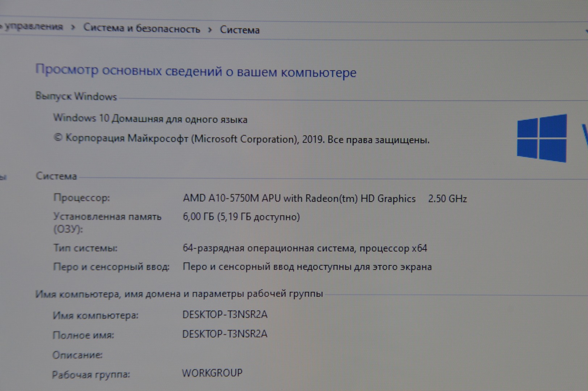The height and width of the screenshot is (391, 588).
Task: Go to the "управления" breadcrumb segment
Action: (33, 26)
